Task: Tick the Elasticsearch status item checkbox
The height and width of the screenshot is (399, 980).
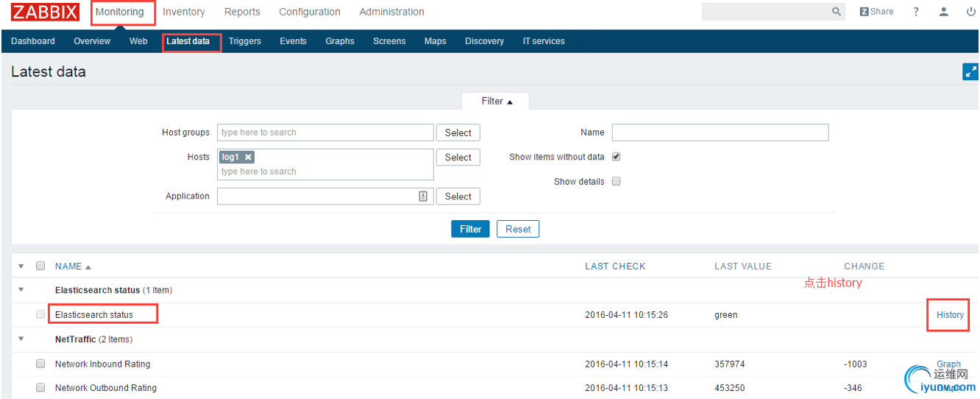Action: [x=40, y=314]
